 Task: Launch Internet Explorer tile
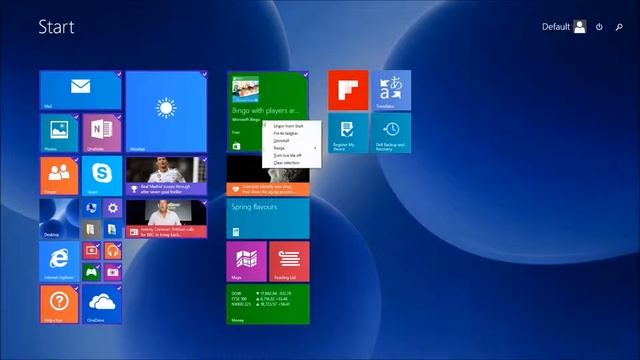(x=59, y=262)
